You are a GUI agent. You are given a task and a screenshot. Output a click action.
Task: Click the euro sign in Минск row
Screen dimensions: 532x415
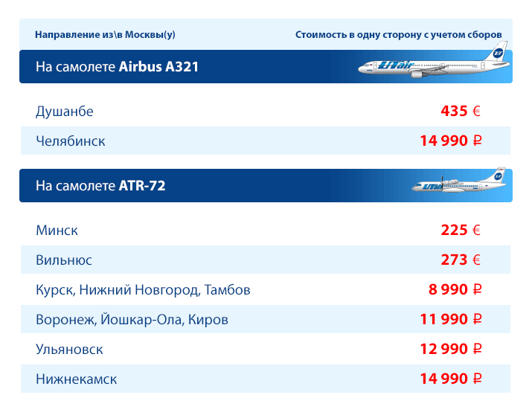tap(476, 231)
